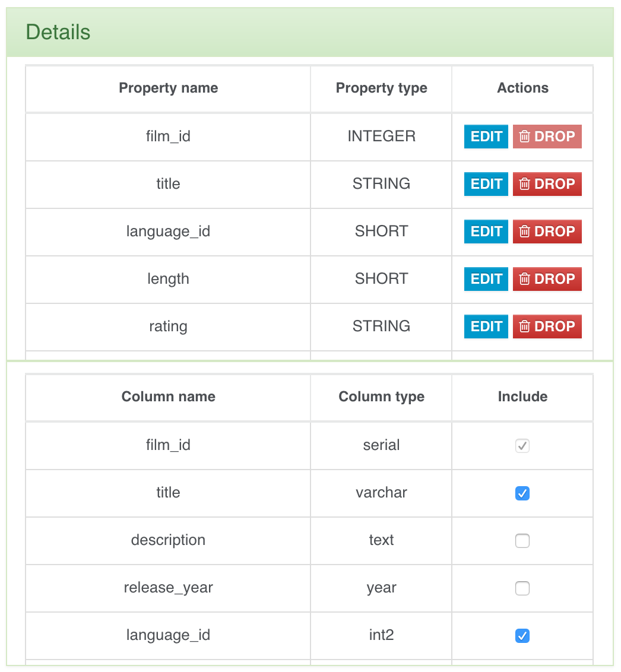The height and width of the screenshot is (672, 621).
Task: Edit the rating property
Action: tap(486, 327)
